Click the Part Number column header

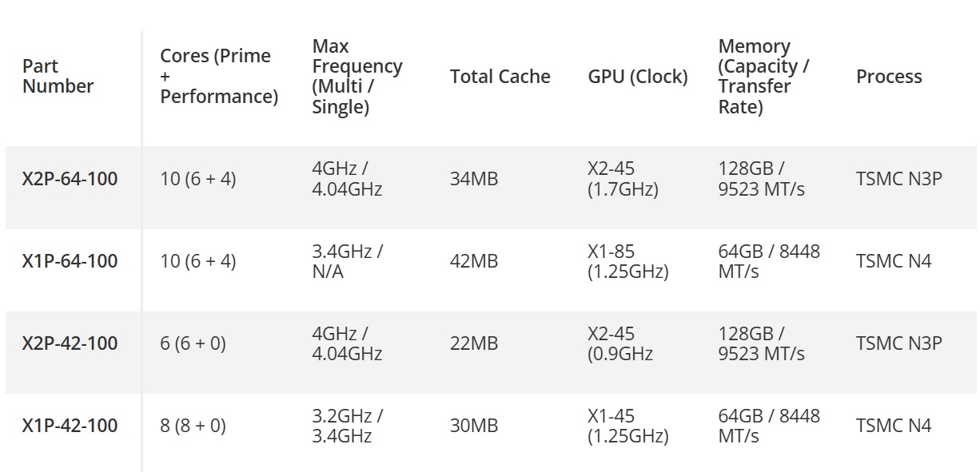(58, 77)
